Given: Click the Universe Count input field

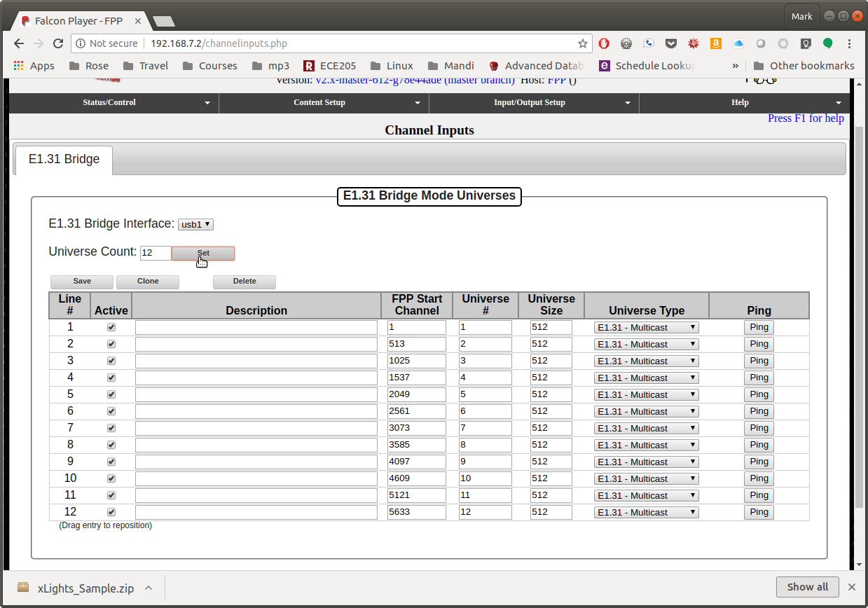Looking at the screenshot, I should 155,253.
